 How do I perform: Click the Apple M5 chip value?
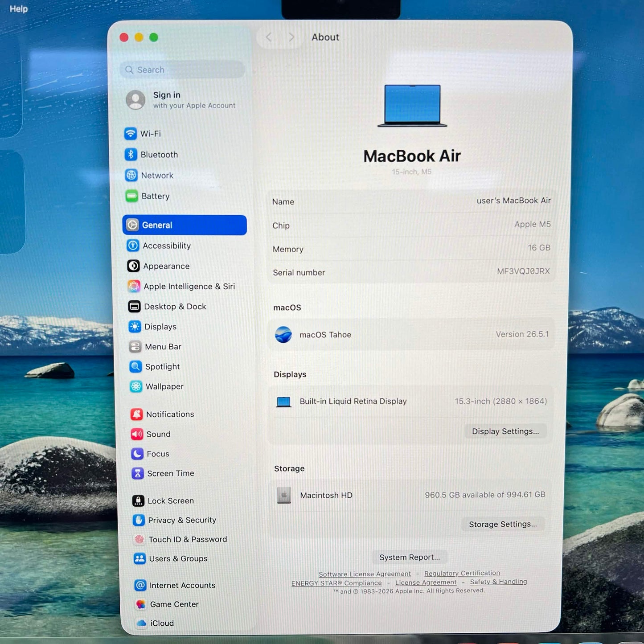(x=533, y=224)
